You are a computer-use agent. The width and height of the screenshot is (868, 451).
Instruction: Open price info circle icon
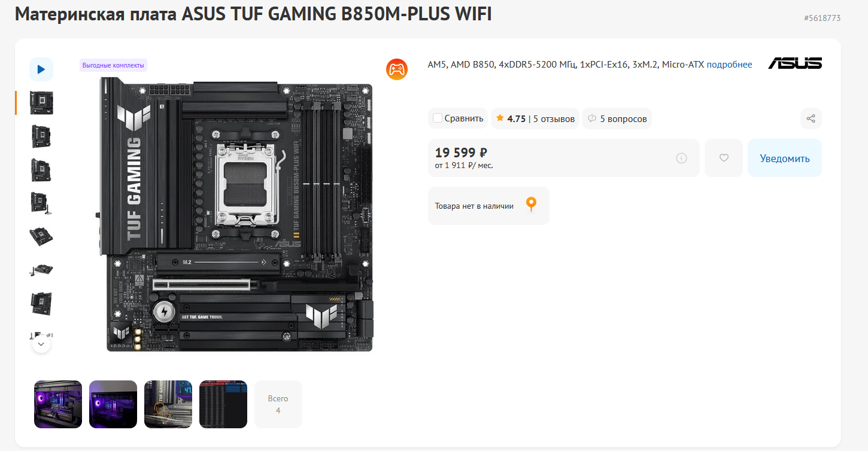pyautogui.click(x=681, y=158)
